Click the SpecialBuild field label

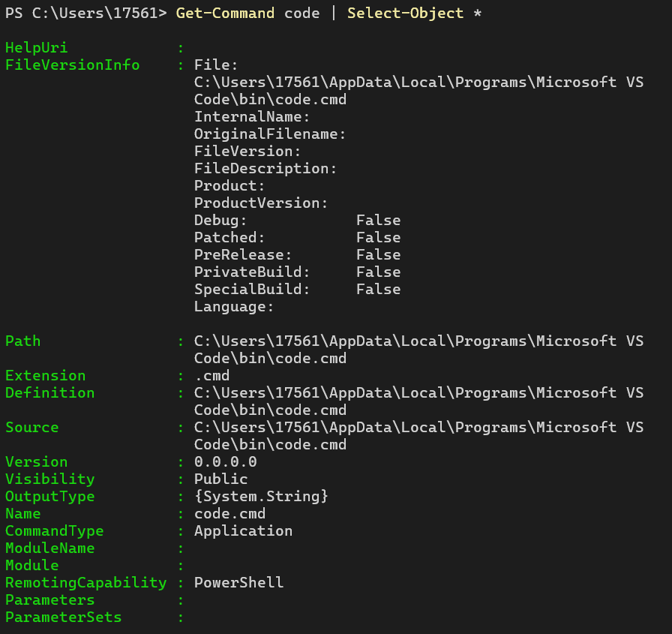tap(252, 290)
